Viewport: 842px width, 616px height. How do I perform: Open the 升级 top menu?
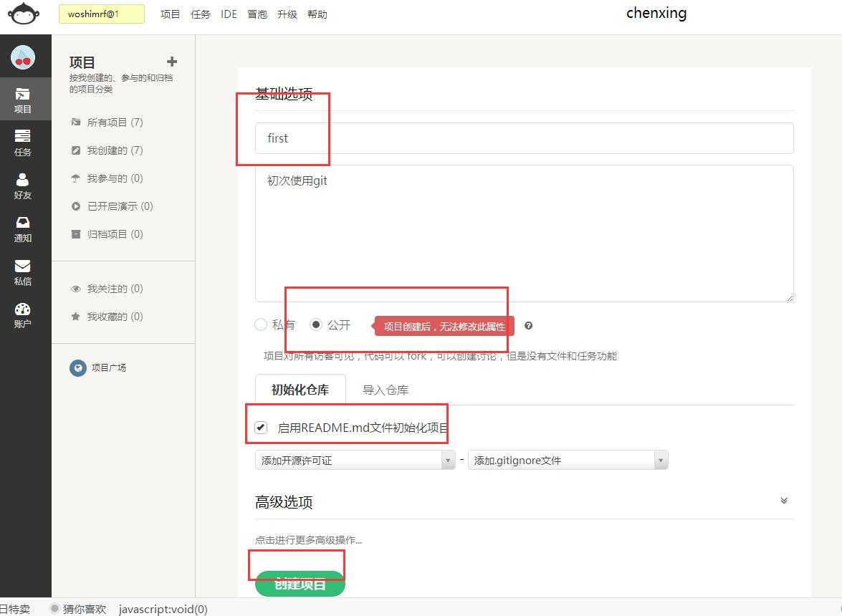pos(287,14)
